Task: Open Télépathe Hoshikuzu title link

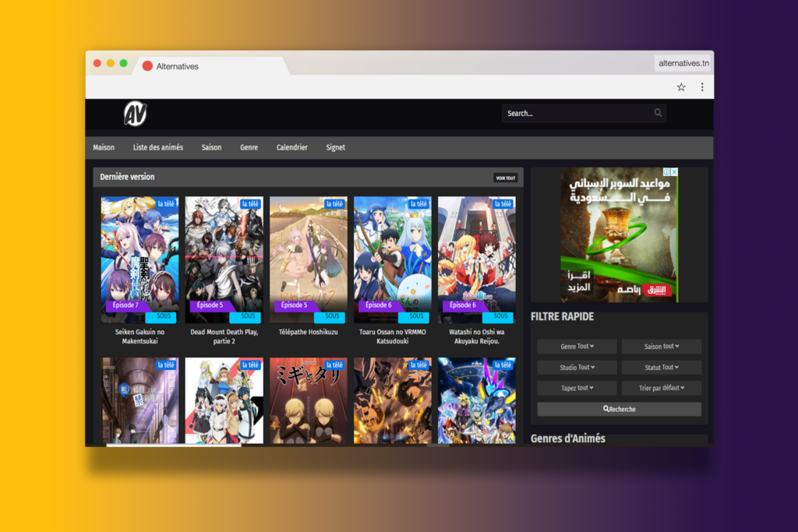Action: [x=309, y=332]
